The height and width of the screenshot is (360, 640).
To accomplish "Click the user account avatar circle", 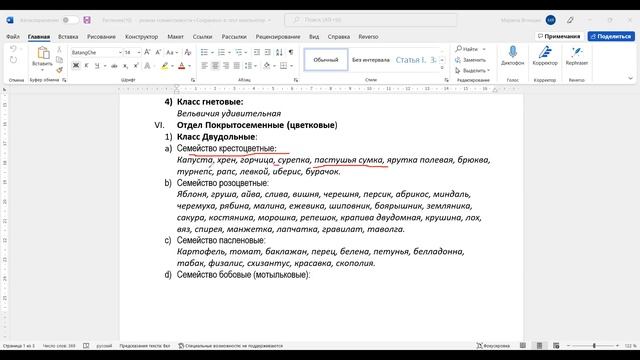I will pos(551,20).
